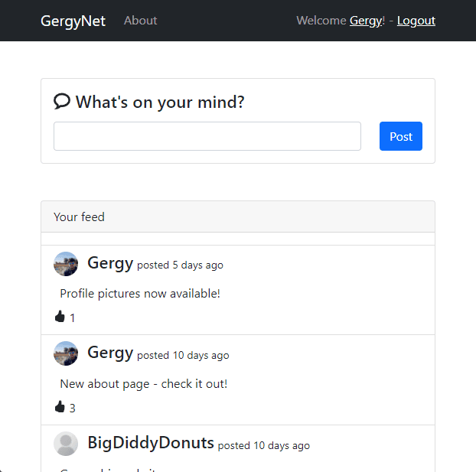
Task: Click Gergy's avatar on the 5 days ago post
Action: (x=66, y=264)
